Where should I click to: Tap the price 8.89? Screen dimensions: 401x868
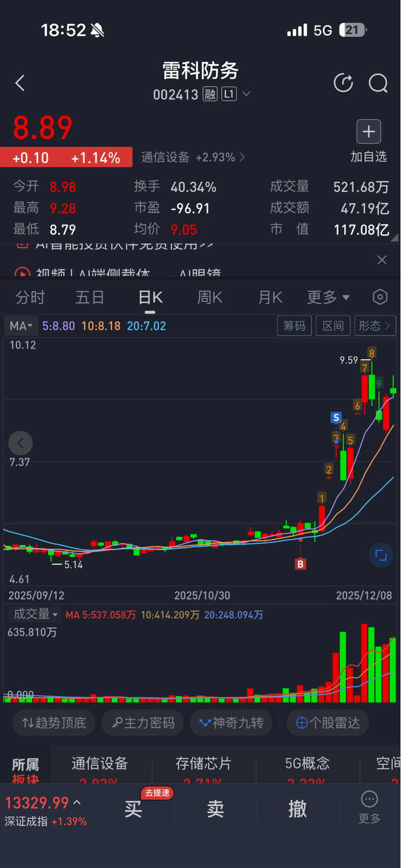(x=43, y=128)
